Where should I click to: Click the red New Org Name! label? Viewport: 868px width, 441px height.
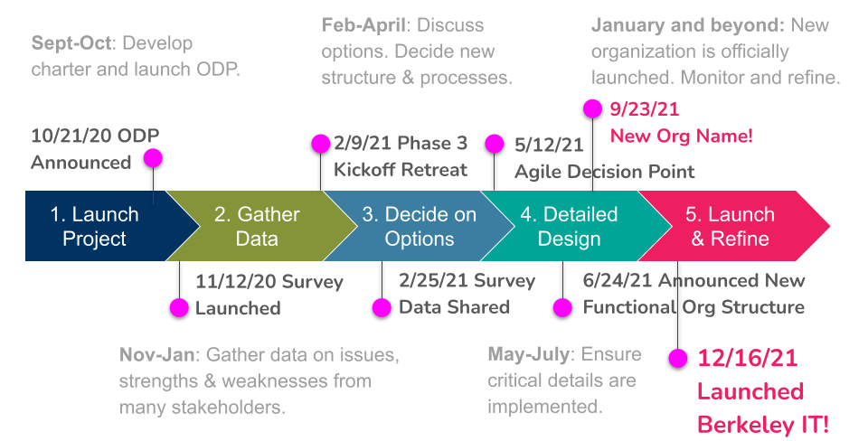coord(682,136)
